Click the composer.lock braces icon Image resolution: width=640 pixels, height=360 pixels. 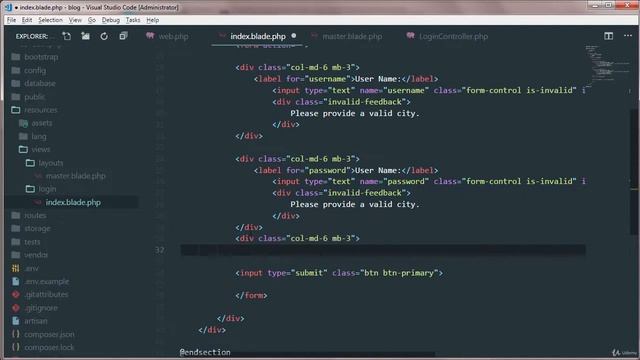point(16,347)
